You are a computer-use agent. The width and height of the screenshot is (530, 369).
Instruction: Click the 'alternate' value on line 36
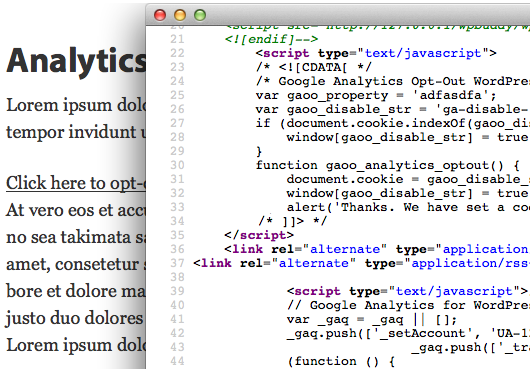[x=345, y=249]
